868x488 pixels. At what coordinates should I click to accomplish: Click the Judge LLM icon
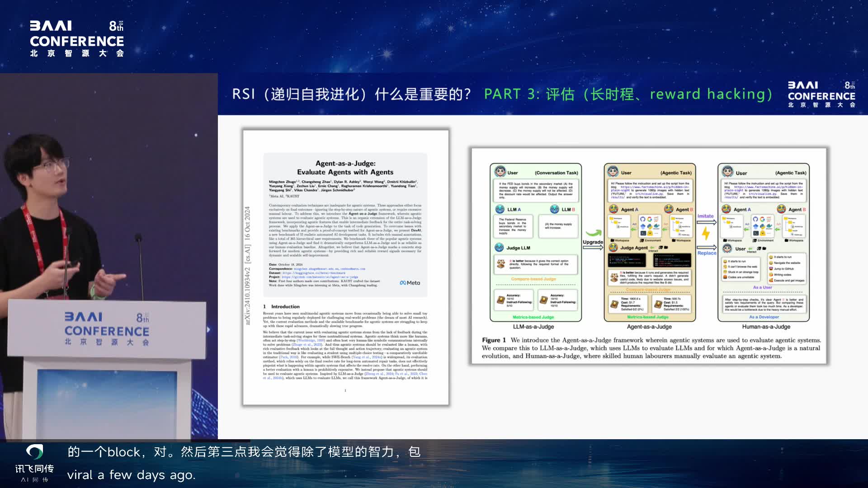click(x=499, y=248)
